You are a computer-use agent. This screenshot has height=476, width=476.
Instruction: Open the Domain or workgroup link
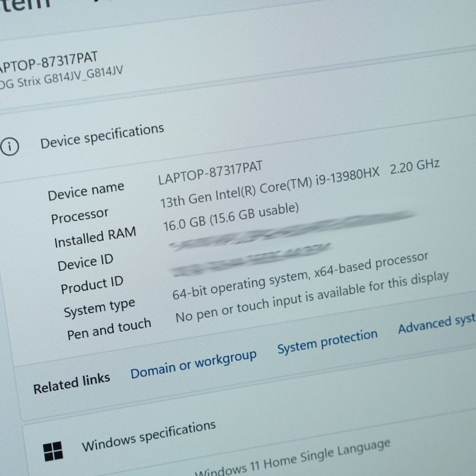[x=194, y=364]
